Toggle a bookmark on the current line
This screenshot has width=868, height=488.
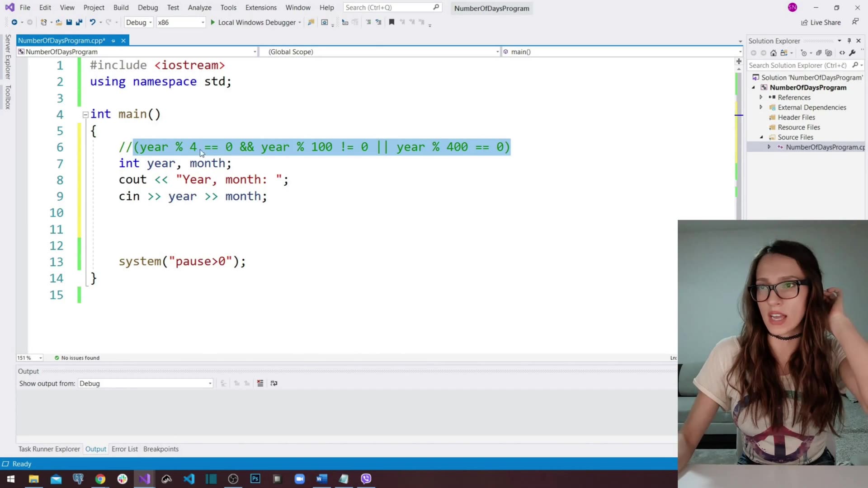(392, 22)
